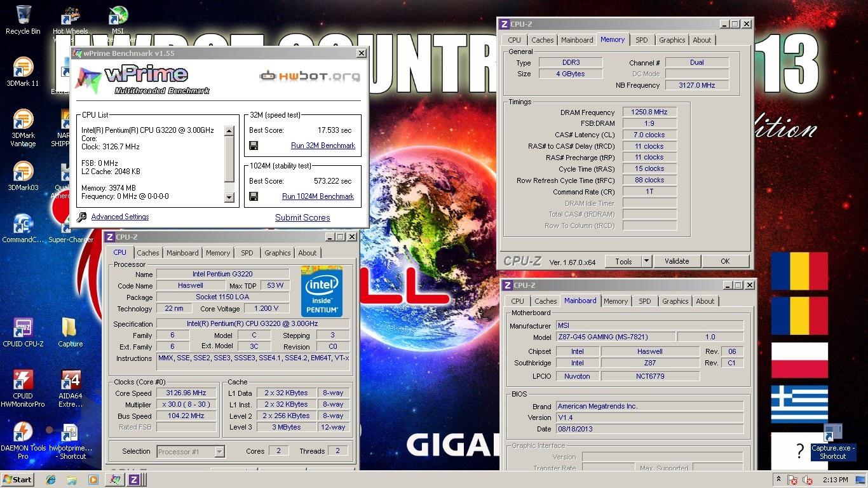
Task: Switch to the Caches tab in CPU-Z
Action: pyautogui.click(x=147, y=252)
